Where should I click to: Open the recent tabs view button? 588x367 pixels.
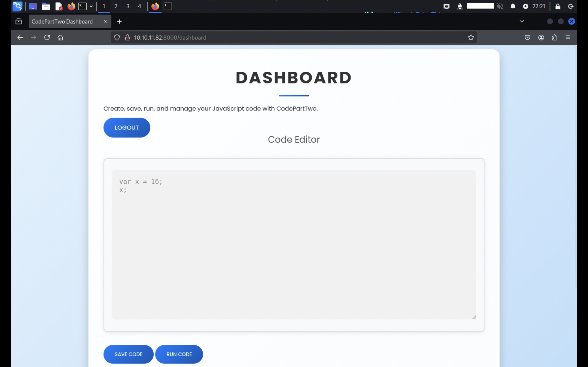[18, 21]
